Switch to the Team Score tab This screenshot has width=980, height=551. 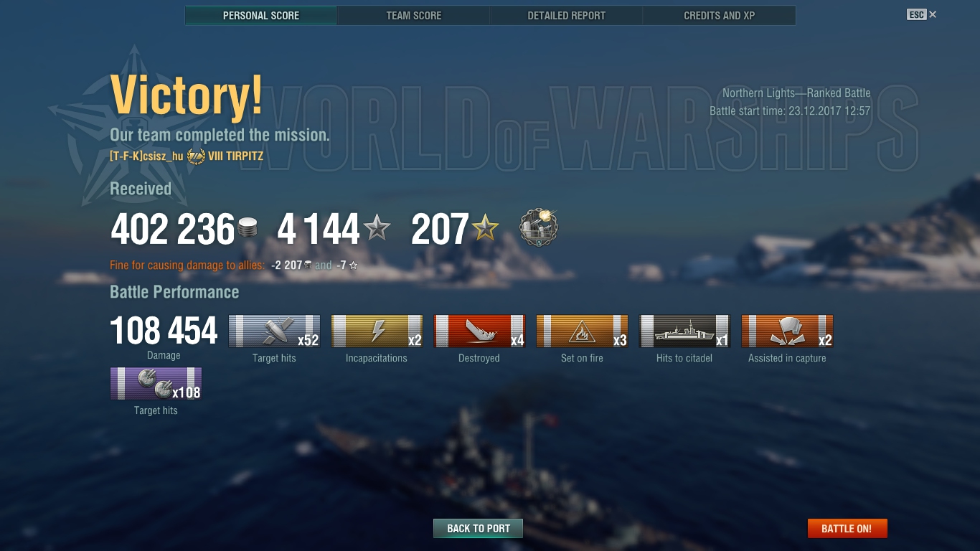(x=414, y=15)
